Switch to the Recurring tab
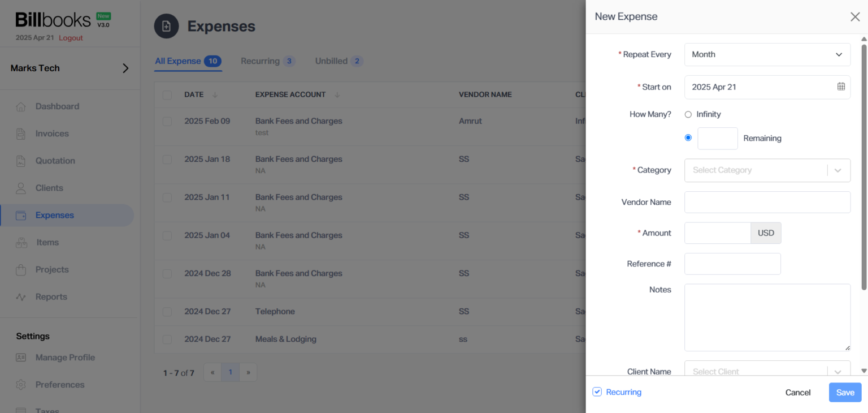This screenshot has height=413, width=868. coord(261,61)
